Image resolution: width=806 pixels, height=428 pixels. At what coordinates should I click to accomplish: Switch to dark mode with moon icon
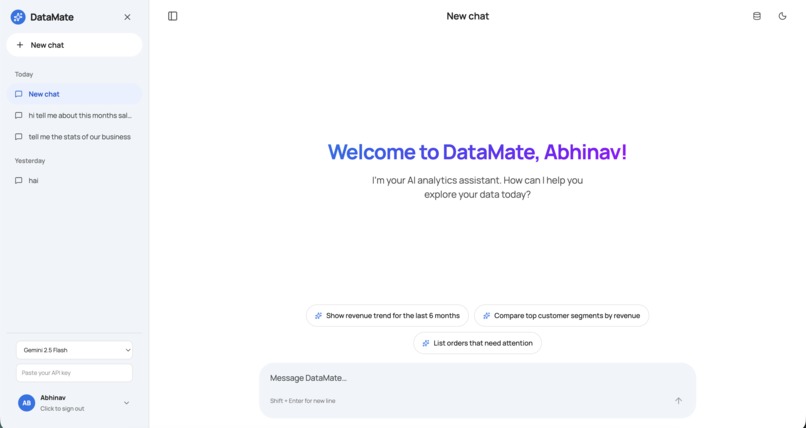tap(782, 16)
